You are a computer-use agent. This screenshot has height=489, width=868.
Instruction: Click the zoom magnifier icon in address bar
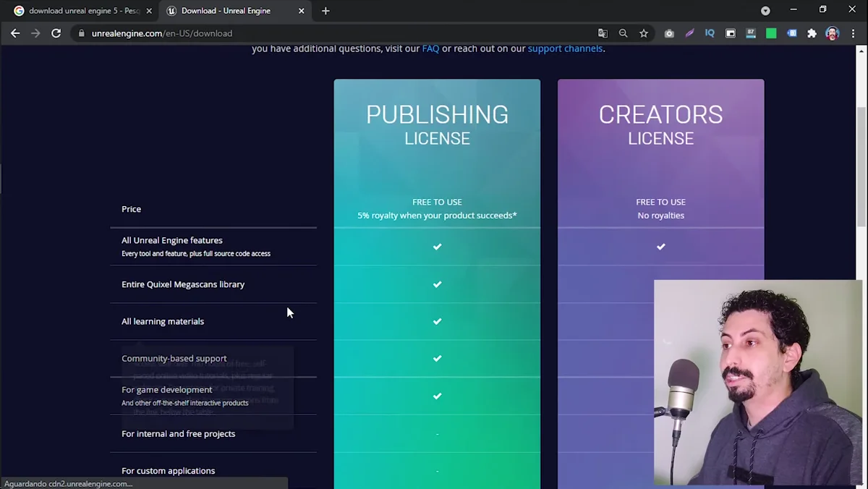[623, 33]
